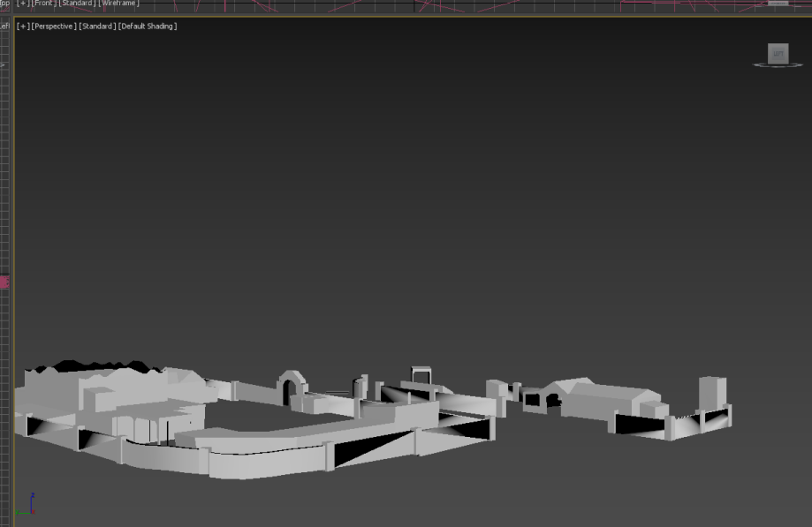
Task: Open the Perspective viewport [+] general menu
Action: click(22, 26)
